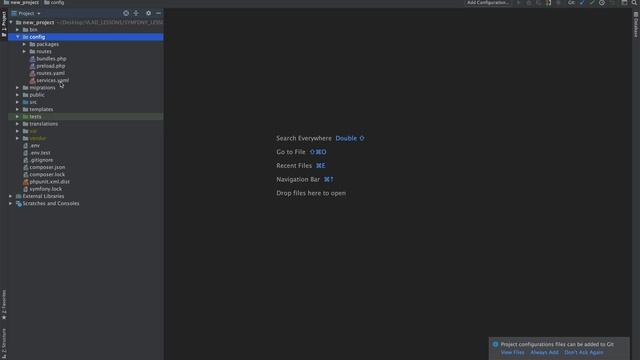
Task: Expand the migrations folder arrow
Action: [18, 88]
